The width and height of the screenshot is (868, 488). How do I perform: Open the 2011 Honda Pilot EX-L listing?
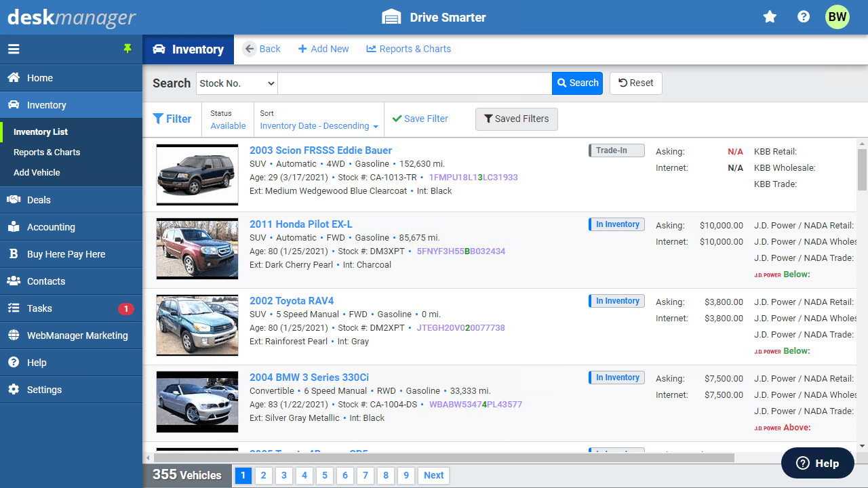point(301,224)
